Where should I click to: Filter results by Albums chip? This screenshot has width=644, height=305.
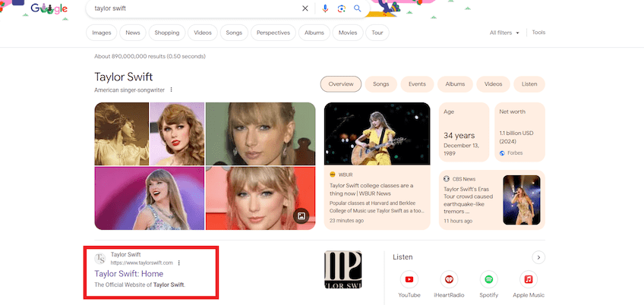pos(314,33)
